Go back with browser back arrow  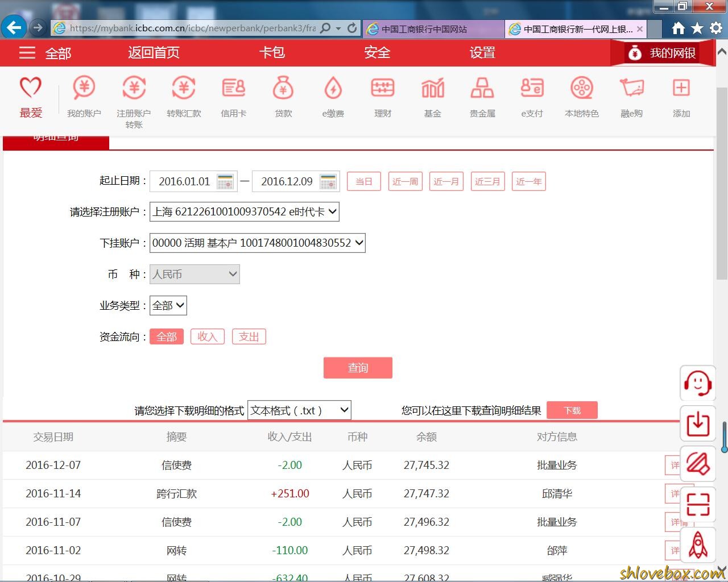coord(14,27)
